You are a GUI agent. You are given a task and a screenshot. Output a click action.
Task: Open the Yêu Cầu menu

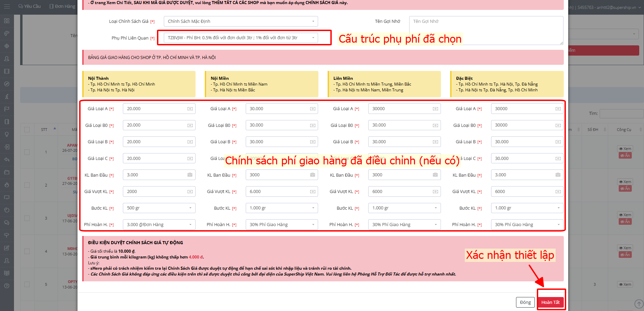click(x=29, y=6)
